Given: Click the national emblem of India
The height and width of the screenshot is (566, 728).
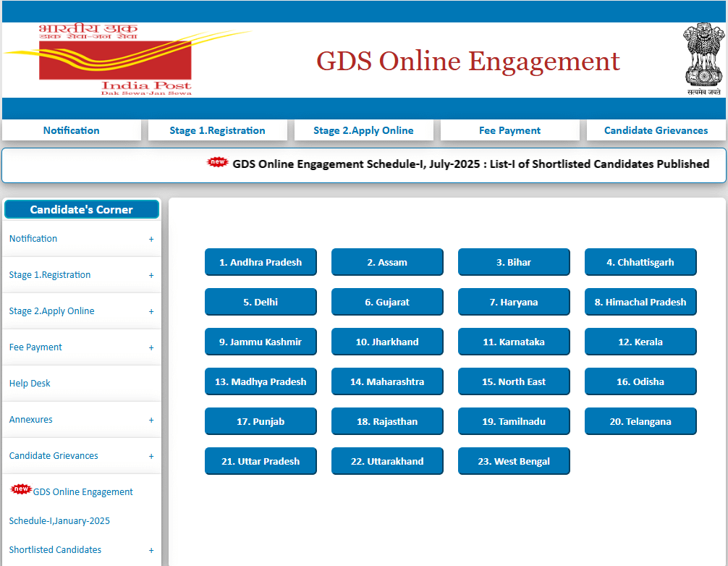Looking at the screenshot, I should (704, 58).
